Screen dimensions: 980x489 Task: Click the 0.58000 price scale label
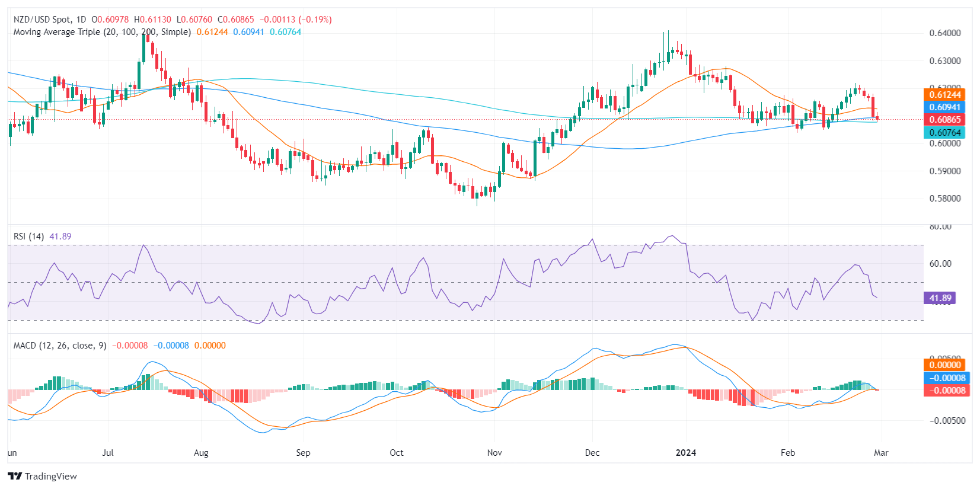point(945,199)
